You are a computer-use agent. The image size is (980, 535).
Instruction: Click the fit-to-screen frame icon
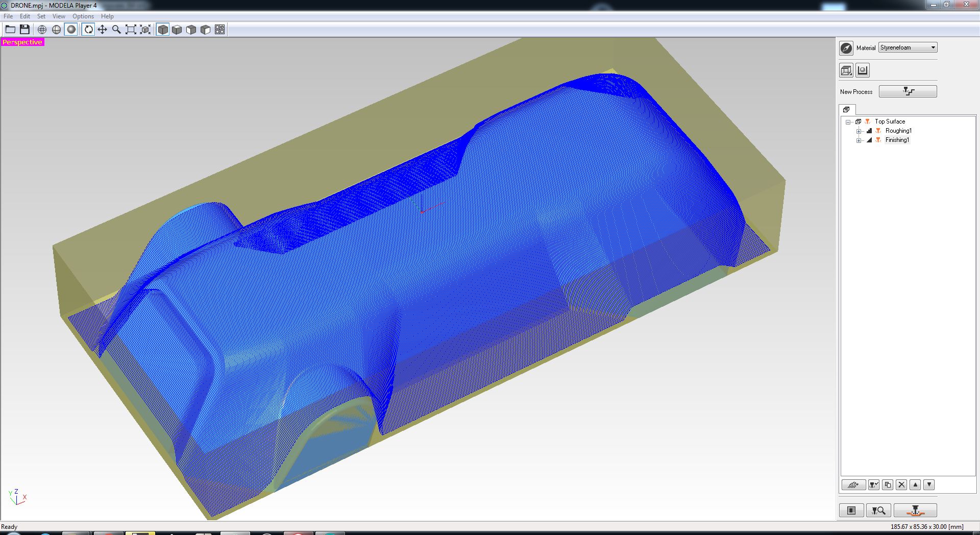pos(131,30)
